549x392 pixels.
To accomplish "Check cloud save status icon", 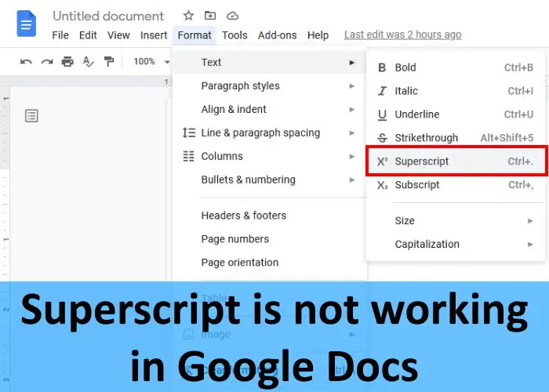I will pyautogui.click(x=232, y=16).
